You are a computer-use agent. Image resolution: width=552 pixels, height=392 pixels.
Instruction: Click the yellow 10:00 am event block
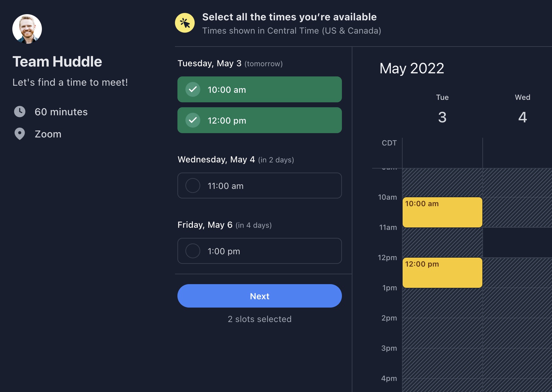pyautogui.click(x=442, y=212)
